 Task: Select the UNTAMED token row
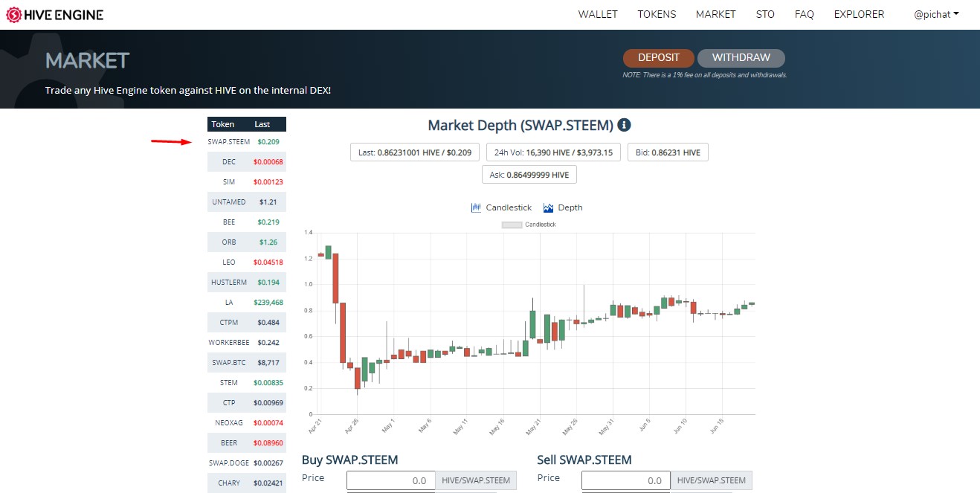[247, 202]
